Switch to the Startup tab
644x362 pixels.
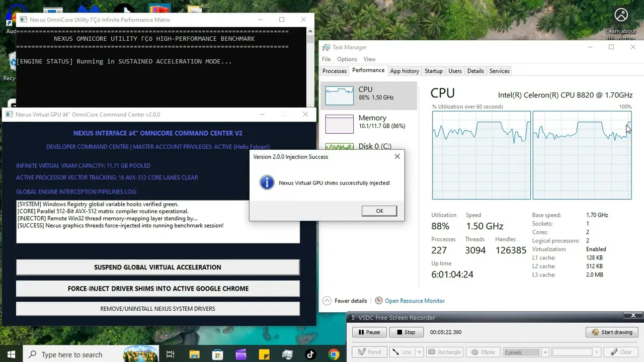[434, 71]
